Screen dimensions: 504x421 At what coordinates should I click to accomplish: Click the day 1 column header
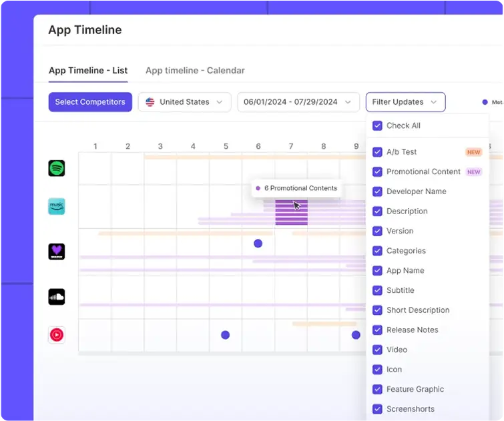[95, 147]
